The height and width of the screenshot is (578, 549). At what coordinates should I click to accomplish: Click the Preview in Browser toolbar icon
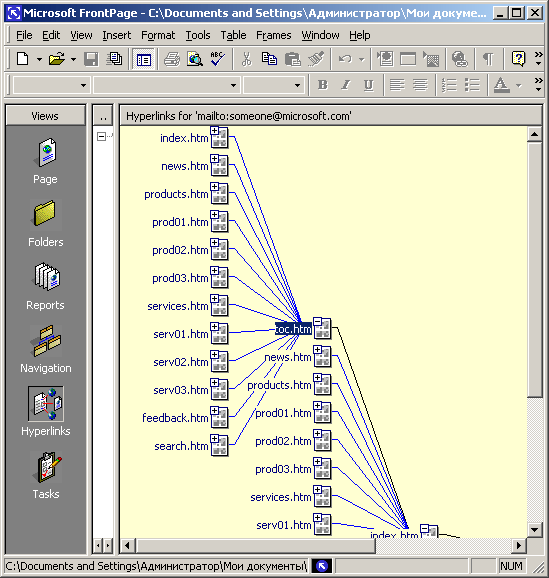point(195,59)
